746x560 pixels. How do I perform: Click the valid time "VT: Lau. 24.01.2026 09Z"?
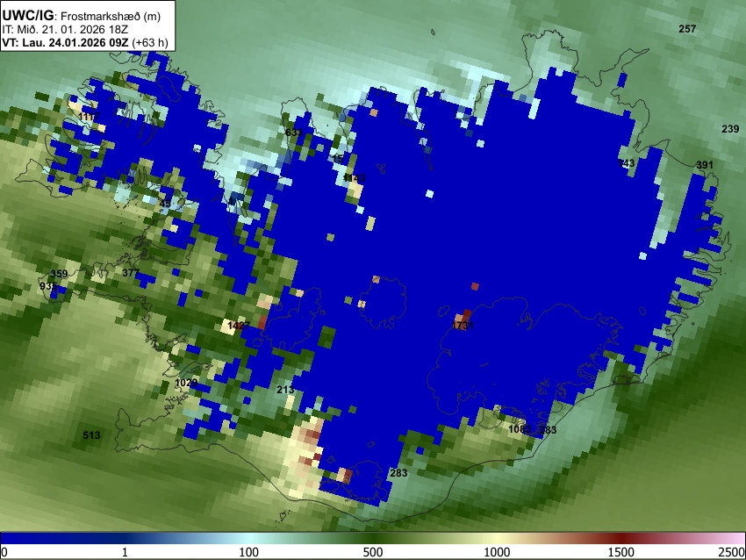click(x=65, y=42)
